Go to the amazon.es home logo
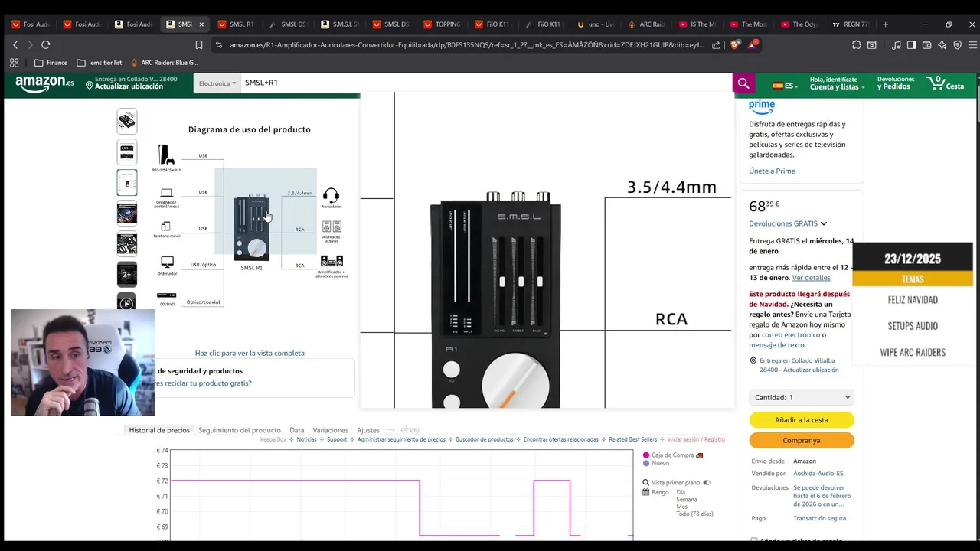 (44, 83)
